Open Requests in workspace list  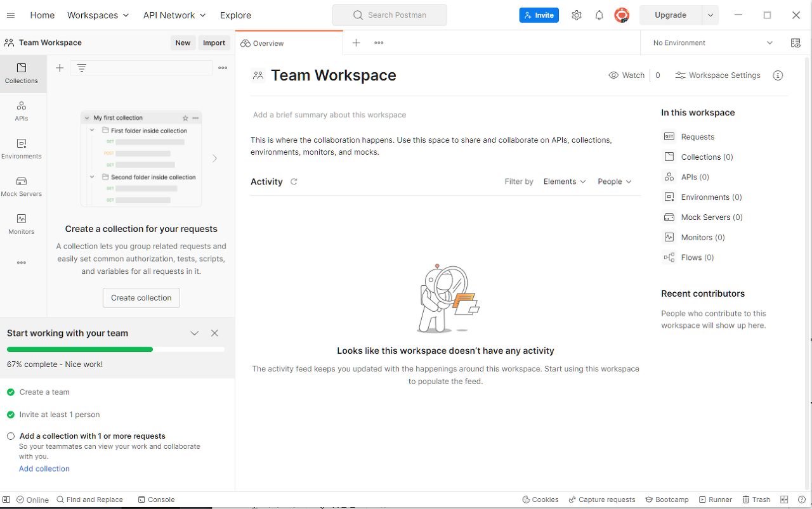coord(697,136)
